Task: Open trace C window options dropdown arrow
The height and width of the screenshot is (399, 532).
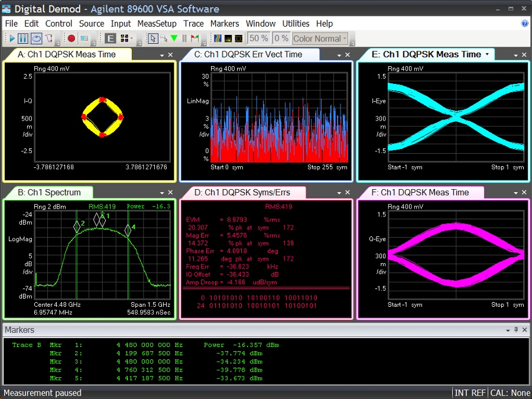Action: click(x=339, y=55)
